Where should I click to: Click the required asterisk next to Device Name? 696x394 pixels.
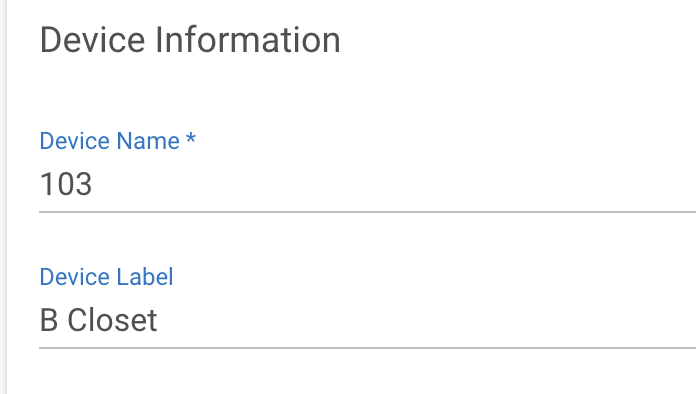pyautogui.click(x=191, y=138)
